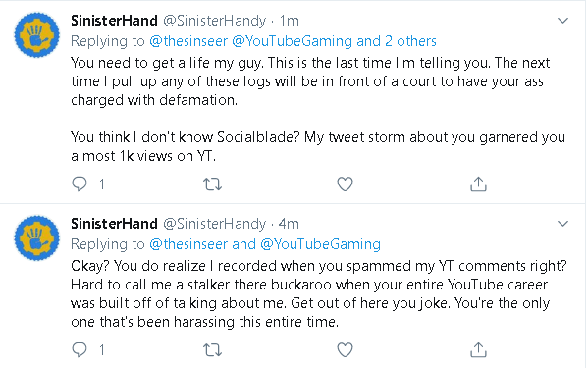
Task: Open the first tweet's dropdown caret menu
Action: 562,21
